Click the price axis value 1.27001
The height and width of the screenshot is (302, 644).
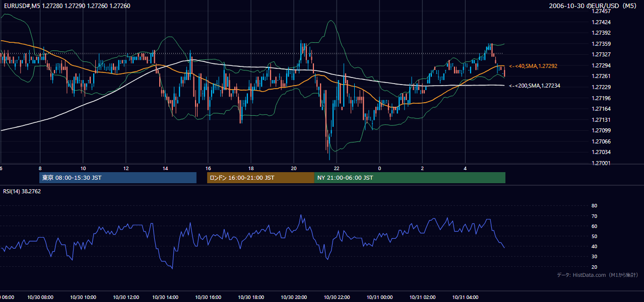click(601, 163)
